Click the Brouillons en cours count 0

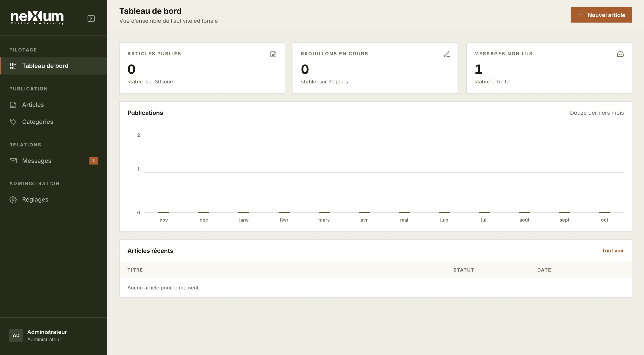(x=305, y=69)
